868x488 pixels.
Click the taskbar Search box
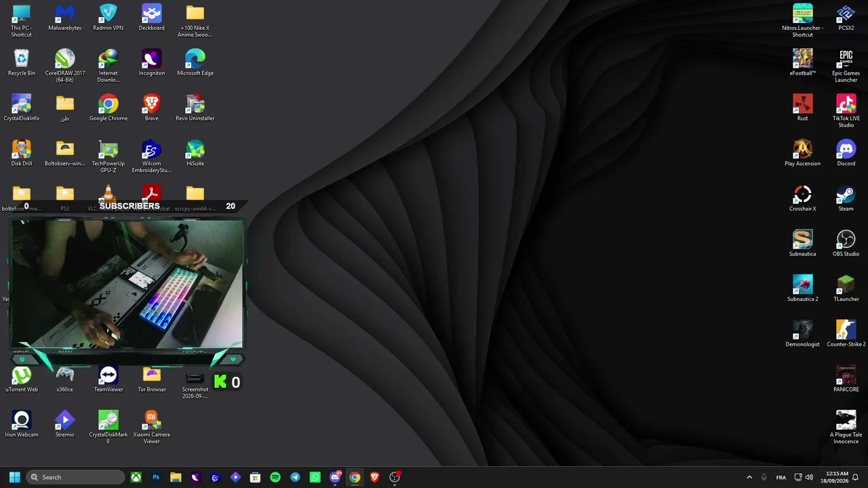click(x=76, y=477)
